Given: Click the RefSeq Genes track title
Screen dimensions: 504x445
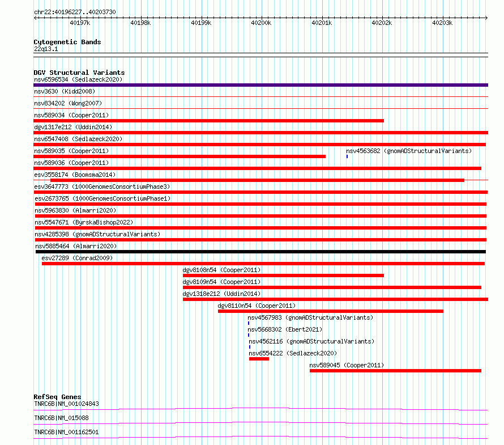Looking at the screenshot, I should coord(57,397).
